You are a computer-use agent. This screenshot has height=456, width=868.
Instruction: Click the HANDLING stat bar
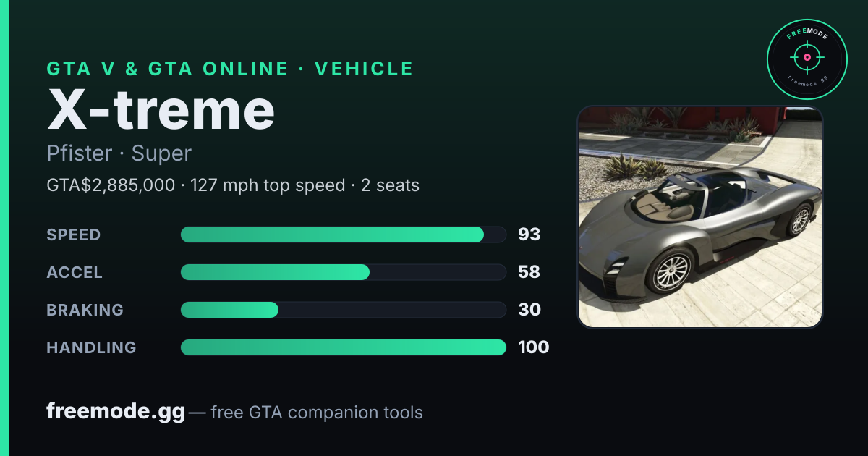pos(343,347)
